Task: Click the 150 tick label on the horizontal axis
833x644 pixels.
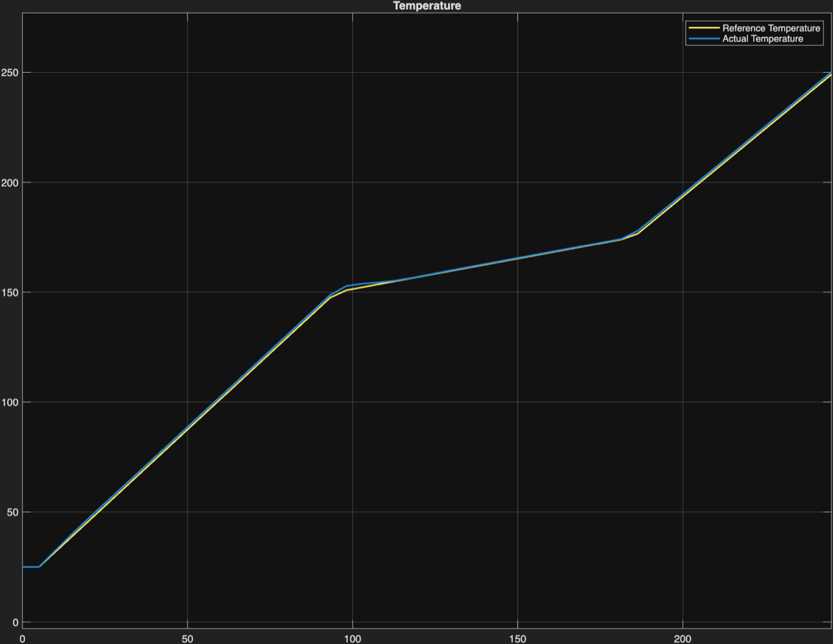Action: 518,638
